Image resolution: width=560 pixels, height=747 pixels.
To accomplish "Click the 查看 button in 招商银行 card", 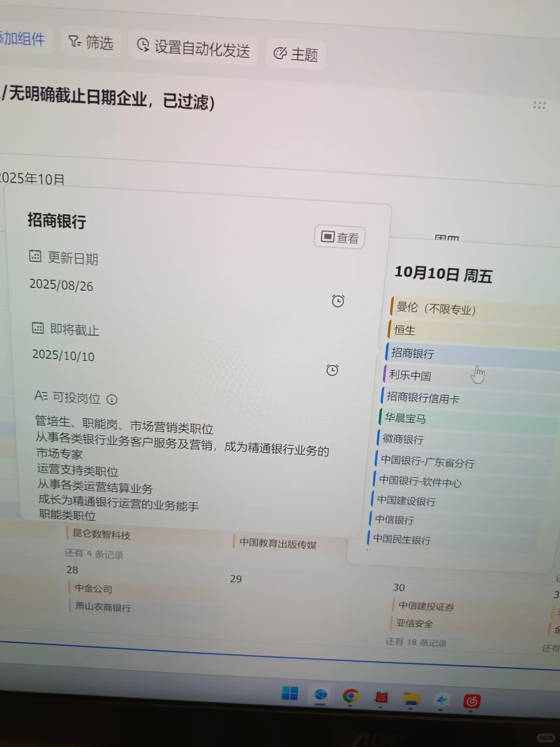I will click(340, 238).
